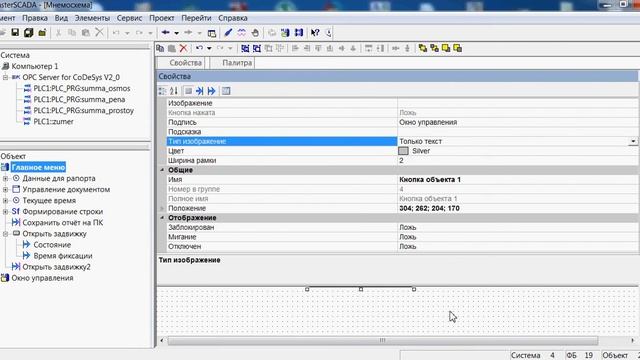Open the Проект menu

162,18
